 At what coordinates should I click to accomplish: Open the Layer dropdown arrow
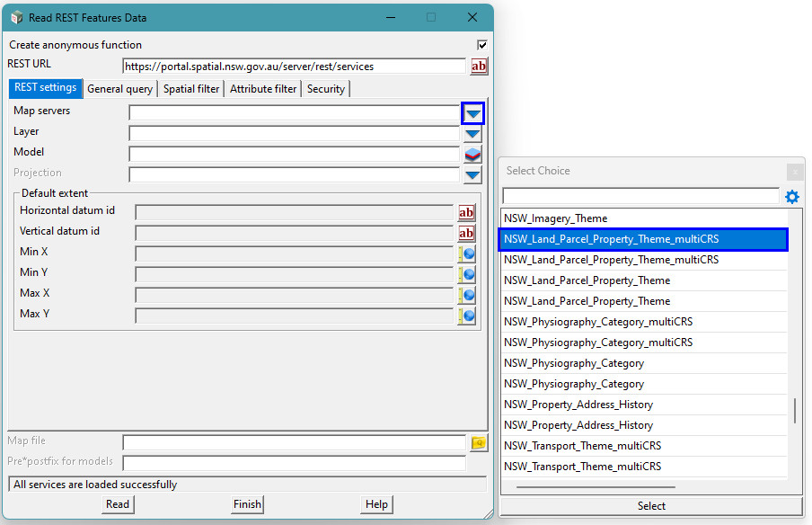(472, 134)
